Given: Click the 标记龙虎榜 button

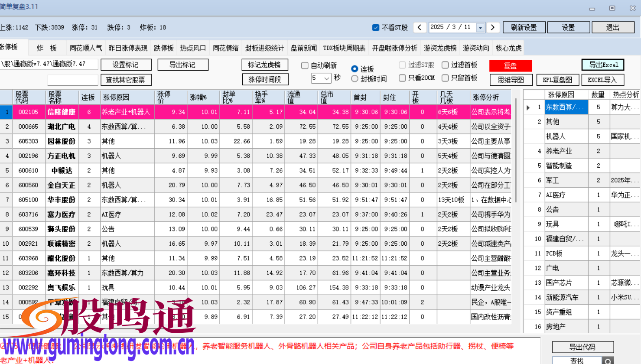Looking at the screenshot, I should [x=265, y=65].
